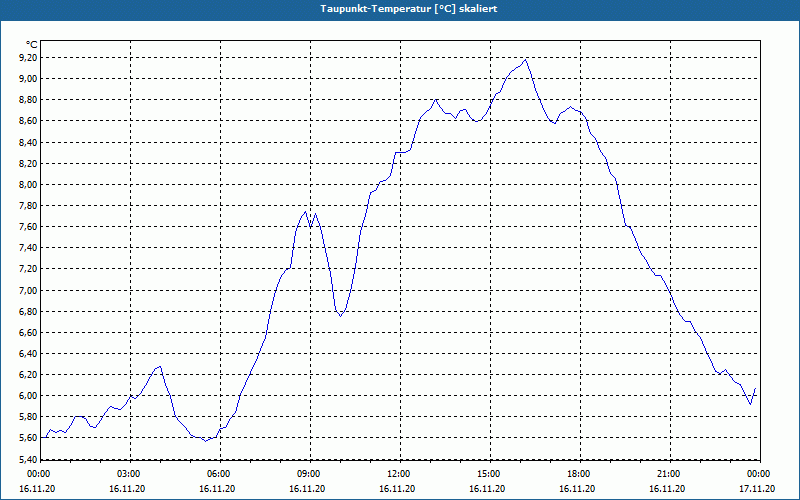
Task: Click the "7,60" y-axis value
Action: pos(29,227)
